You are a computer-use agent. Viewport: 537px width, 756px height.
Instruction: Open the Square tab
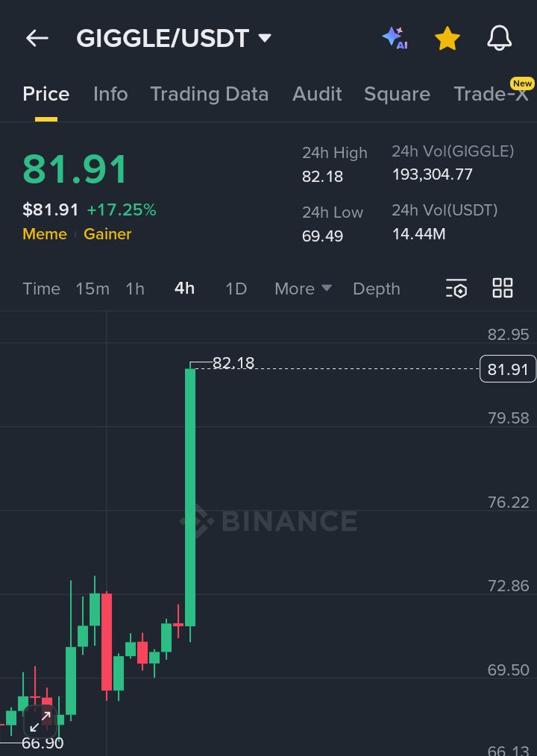[x=397, y=94]
